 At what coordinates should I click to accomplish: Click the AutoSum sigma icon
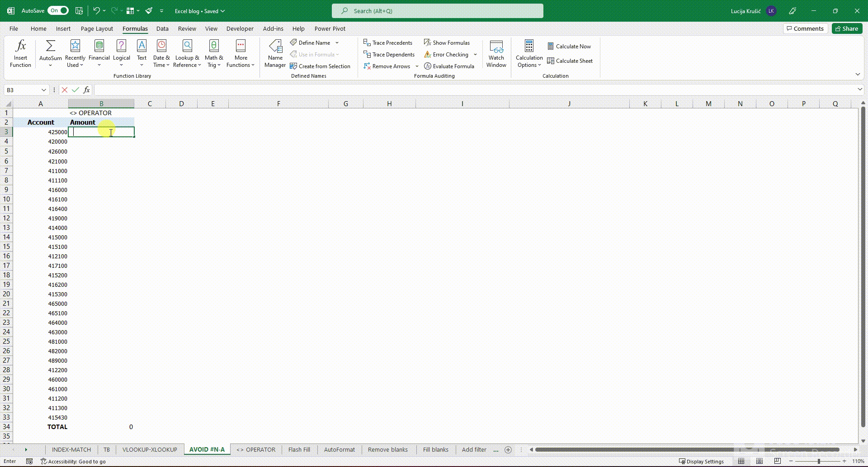[51, 46]
